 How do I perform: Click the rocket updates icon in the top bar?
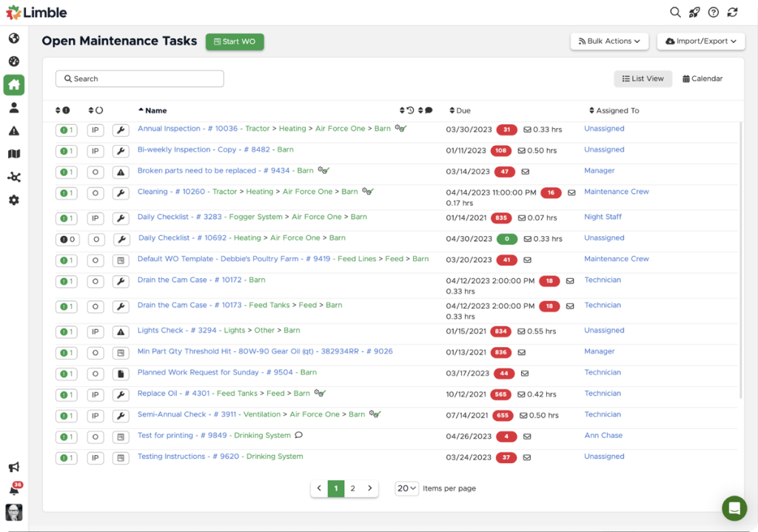click(694, 12)
